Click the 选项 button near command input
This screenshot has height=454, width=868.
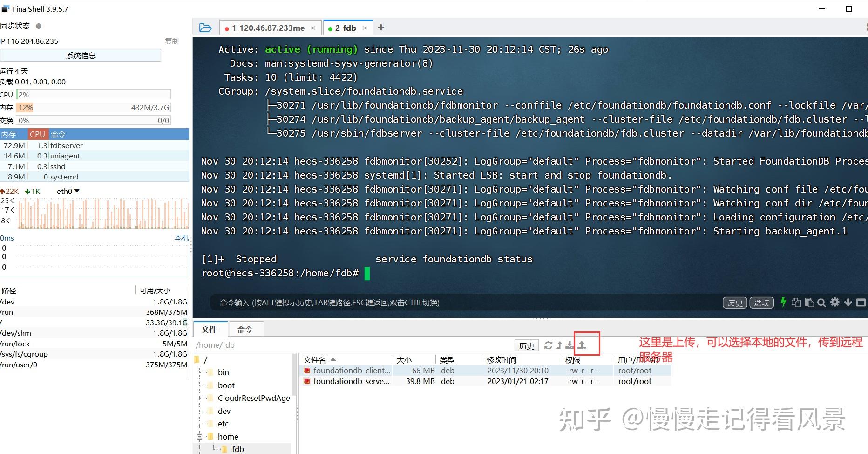(x=761, y=303)
